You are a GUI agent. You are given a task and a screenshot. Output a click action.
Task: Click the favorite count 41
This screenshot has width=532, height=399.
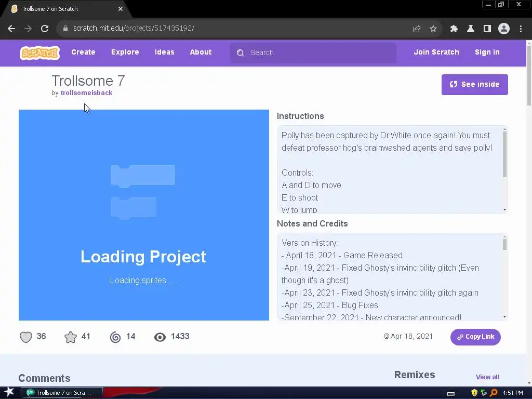[86, 337]
